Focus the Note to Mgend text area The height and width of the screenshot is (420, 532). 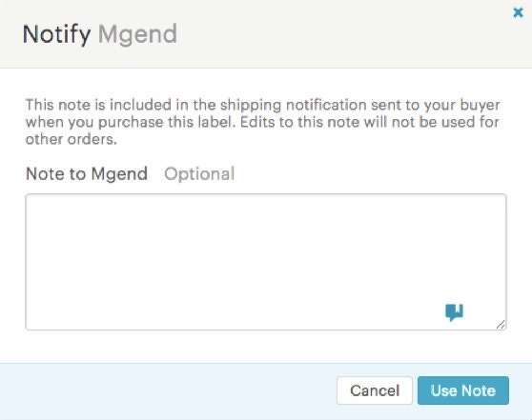coord(266,262)
